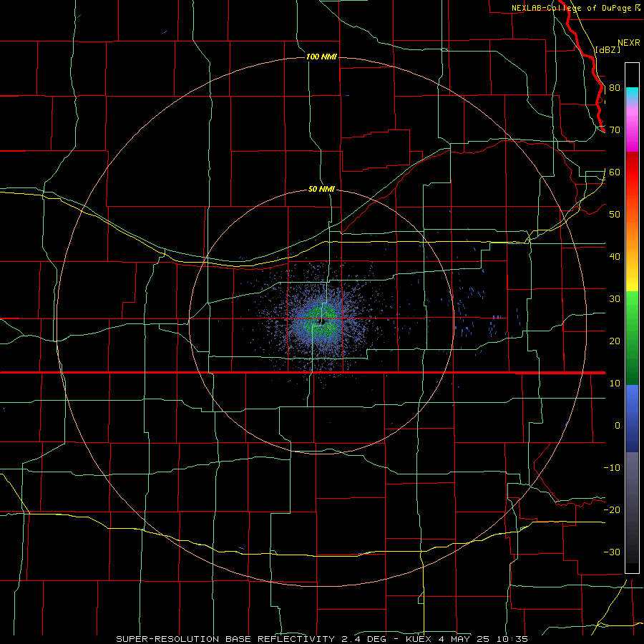Click the "100 NMI" range ring label

pyautogui.click(x=321, y=57)
